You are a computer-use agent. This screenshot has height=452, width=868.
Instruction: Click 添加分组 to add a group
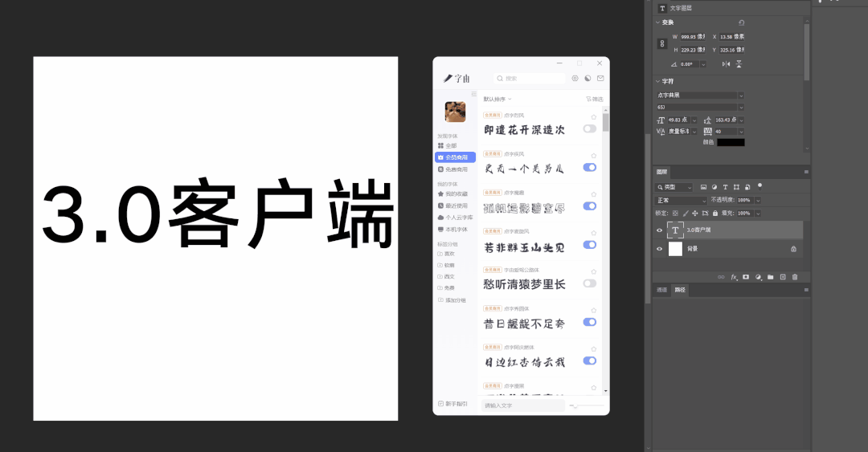(452, 300)
